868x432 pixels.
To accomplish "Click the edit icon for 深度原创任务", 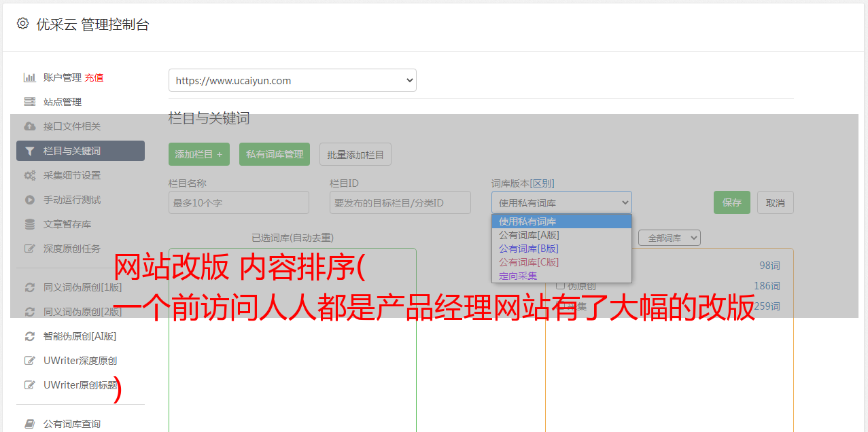I will click(x=30, y=249).
